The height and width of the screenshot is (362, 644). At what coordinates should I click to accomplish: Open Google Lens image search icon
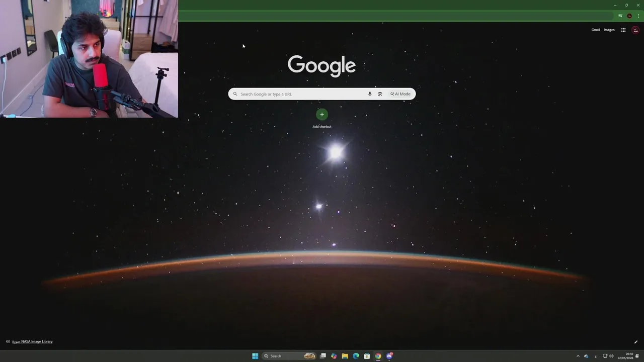click(x=380, y=94)
